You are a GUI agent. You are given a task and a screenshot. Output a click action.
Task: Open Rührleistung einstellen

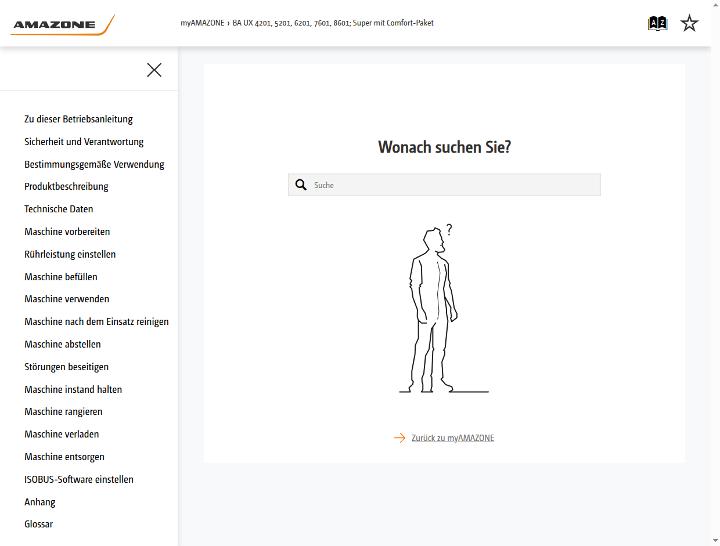(x=70, y=254)
